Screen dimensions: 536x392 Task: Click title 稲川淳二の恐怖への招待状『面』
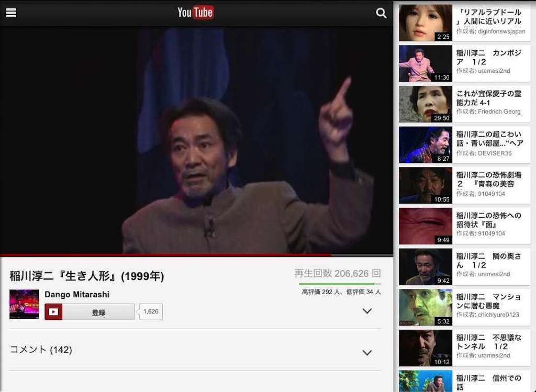489,220
